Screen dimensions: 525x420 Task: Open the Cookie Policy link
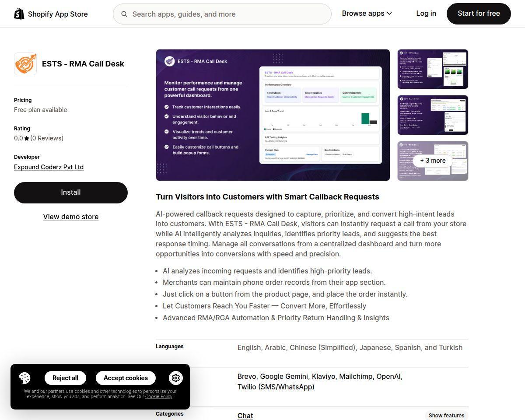[159, 396]
